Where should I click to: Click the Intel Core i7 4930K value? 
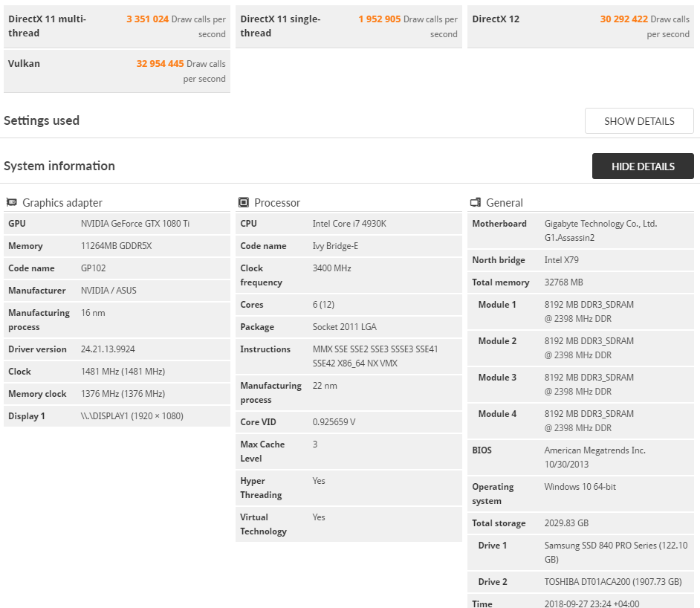349,224
